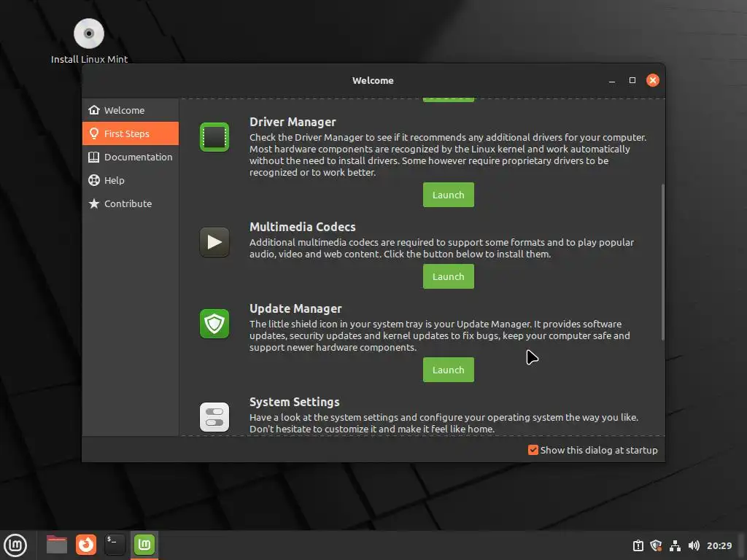Click the Update Manager shield icon

coord(214,324)
